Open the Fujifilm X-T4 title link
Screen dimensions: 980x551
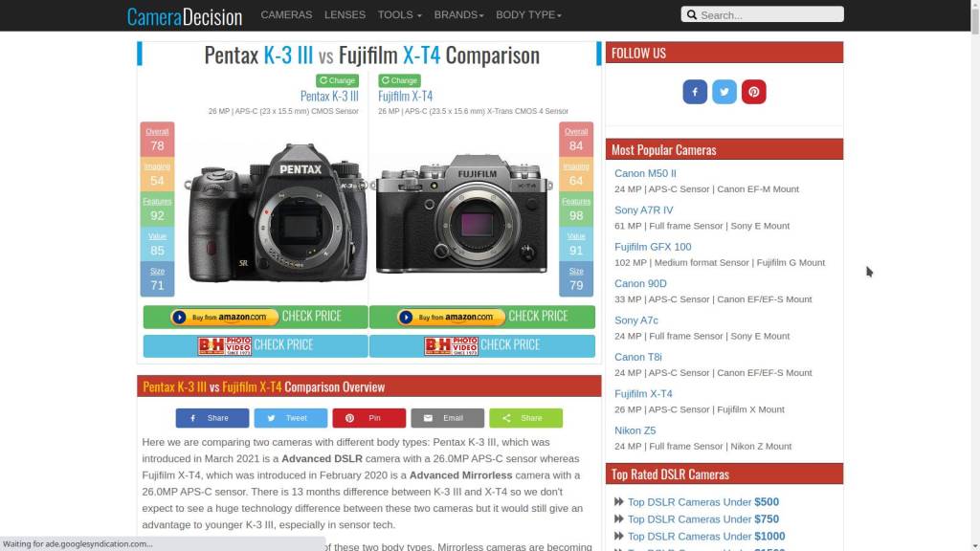405,97
